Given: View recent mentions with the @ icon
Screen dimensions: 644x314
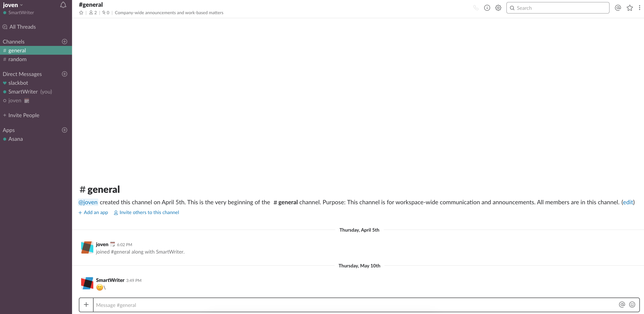Looking at the screenshot, I should (x=618, y=7).
